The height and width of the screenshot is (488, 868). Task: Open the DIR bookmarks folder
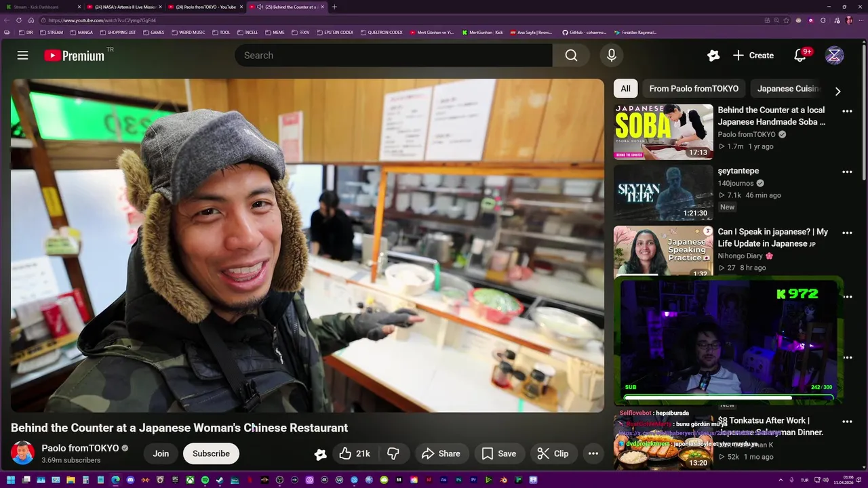26,32
